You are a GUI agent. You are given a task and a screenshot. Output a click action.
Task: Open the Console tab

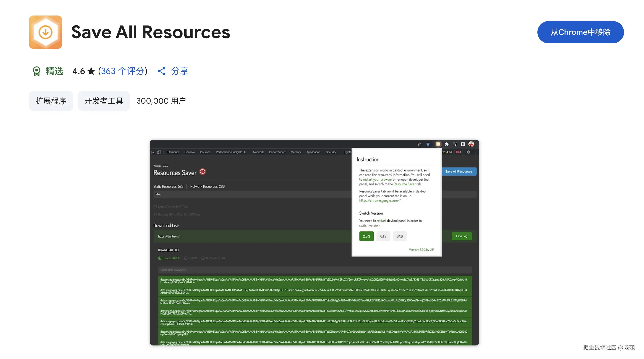click(189, 152)
